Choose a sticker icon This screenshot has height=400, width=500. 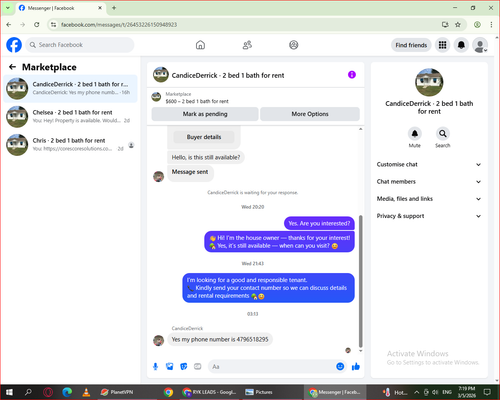point(184,367)
